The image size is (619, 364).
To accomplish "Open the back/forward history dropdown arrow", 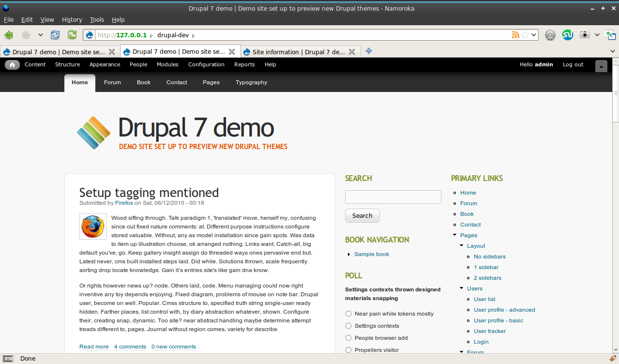I will pos(41,35).
